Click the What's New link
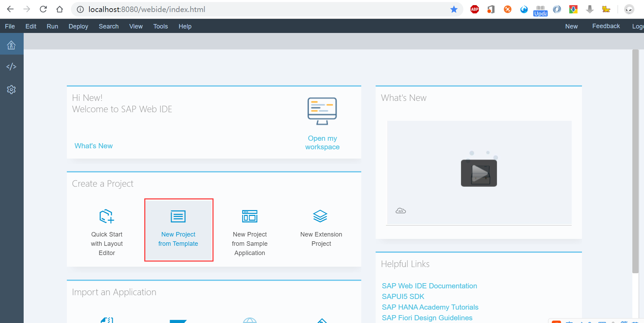This screenshot has height=323, width=644. pyautogui.click(x=94, y=146)
